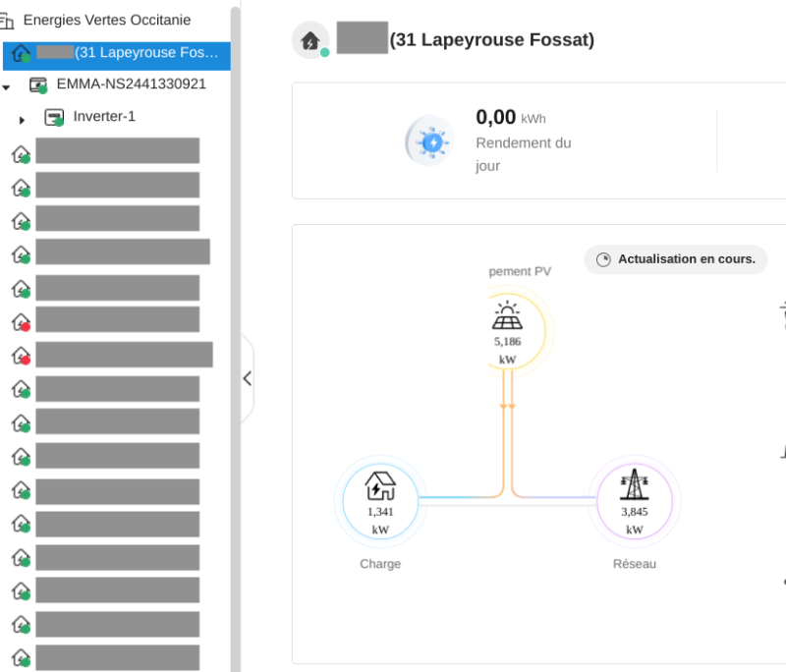Image resolution: width=786 pixels, height=672 pixels.
Task: Click the Energies Vertes Occitanie company icon
Action: click(7, 21)
